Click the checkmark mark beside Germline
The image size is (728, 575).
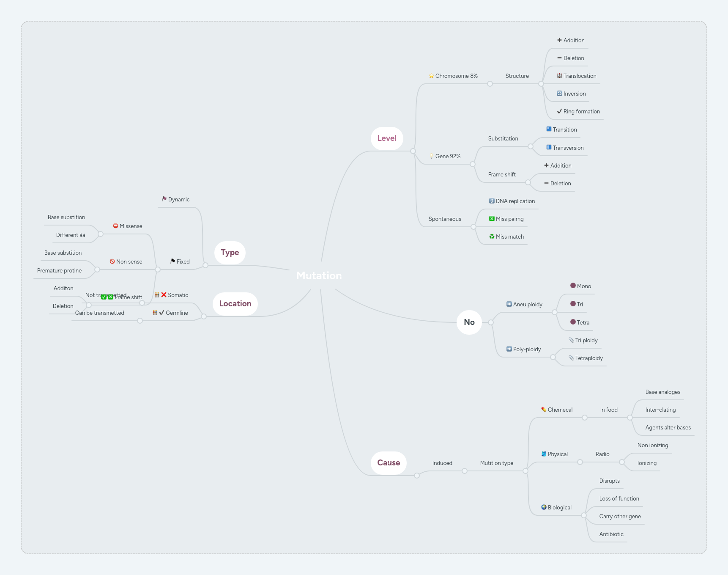[x=161, y=313]
